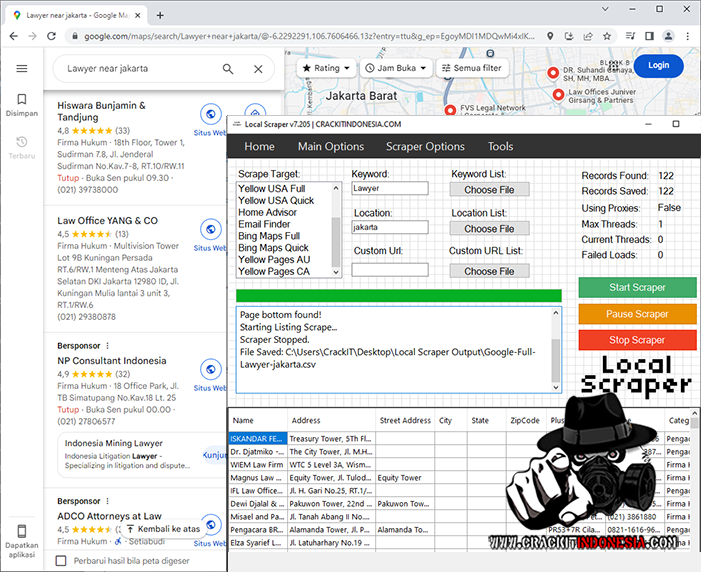The height and width of the screenshot is (572, 701).
Task: Expand the Jam Buka filter dropdown
Action: point(396,68)
